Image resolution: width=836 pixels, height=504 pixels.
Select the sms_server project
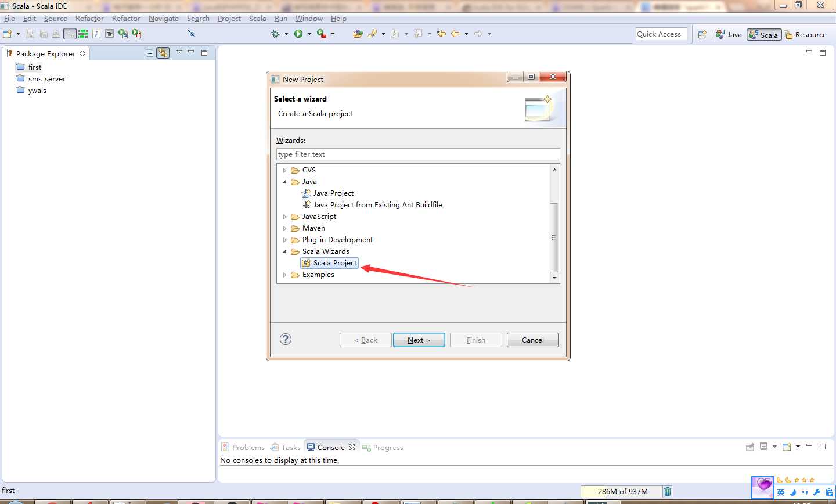(x=41, y=79)
